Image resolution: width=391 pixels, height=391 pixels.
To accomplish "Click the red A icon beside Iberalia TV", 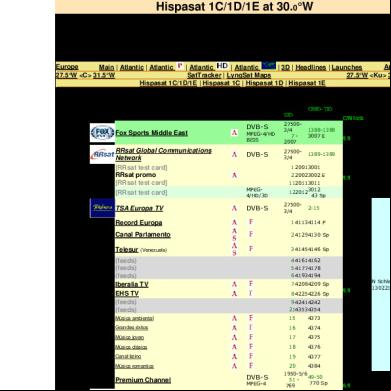I will coord(235,284).
